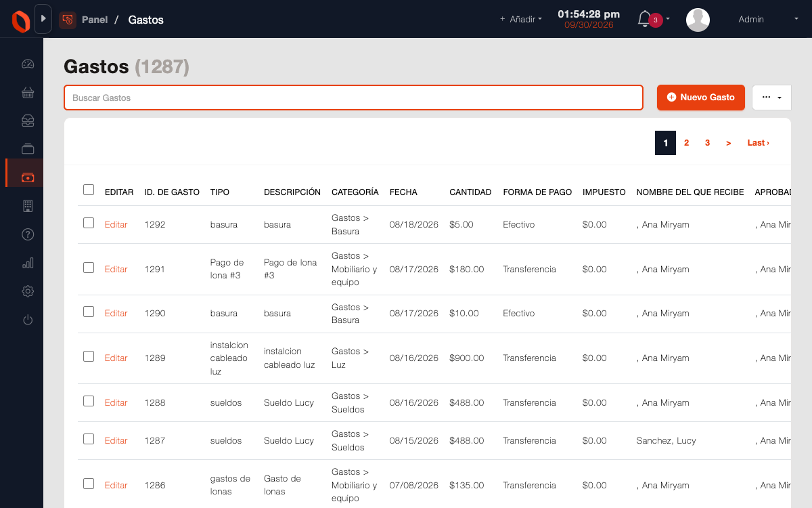
Task: Click the $180.00 amount cell
Action: 467,269
